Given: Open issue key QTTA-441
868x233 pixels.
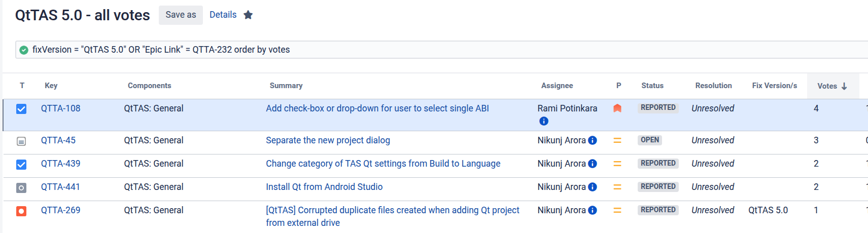Looking at the screenshot, I should 60,187.
